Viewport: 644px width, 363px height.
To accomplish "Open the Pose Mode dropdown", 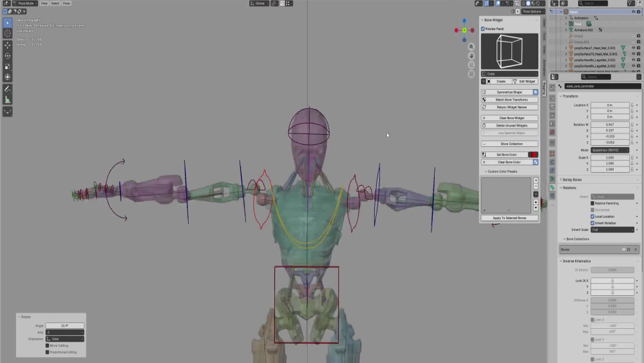I will pyautogui.click(x=25, y=3).
